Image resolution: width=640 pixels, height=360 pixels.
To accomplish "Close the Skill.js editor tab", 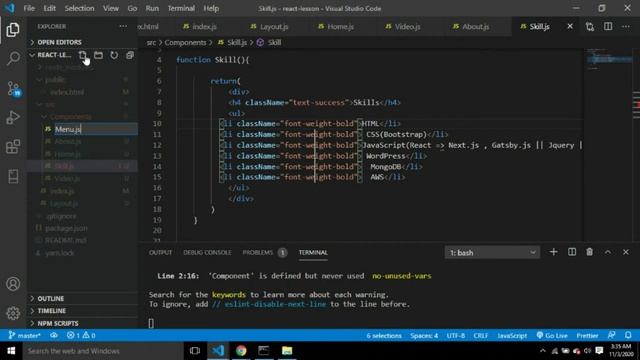I will coord(570,27).
